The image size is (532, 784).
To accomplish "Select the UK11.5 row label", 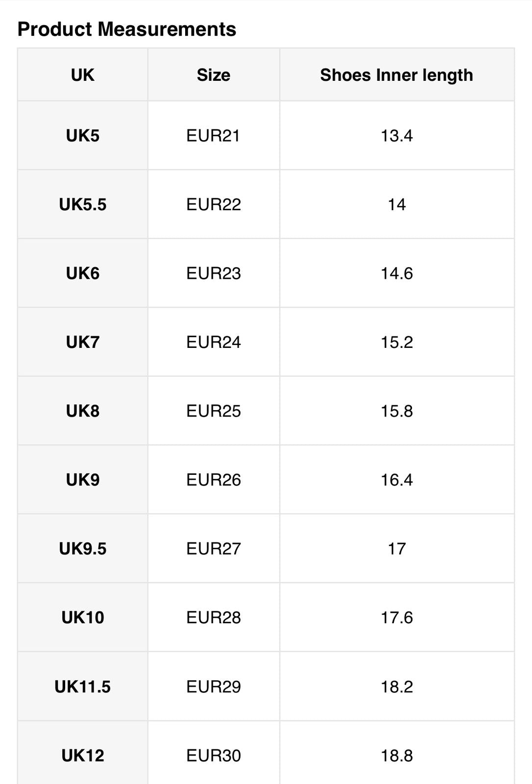I will (83, 686).
